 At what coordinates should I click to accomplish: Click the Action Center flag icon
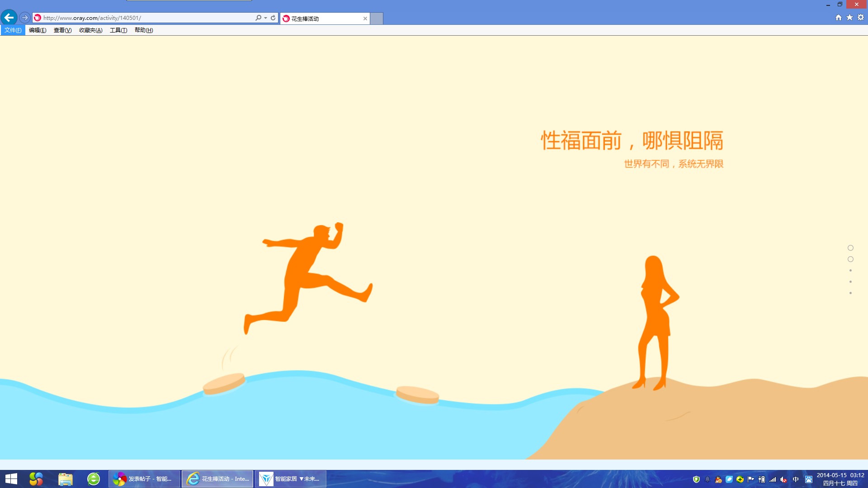coord(750,479)
